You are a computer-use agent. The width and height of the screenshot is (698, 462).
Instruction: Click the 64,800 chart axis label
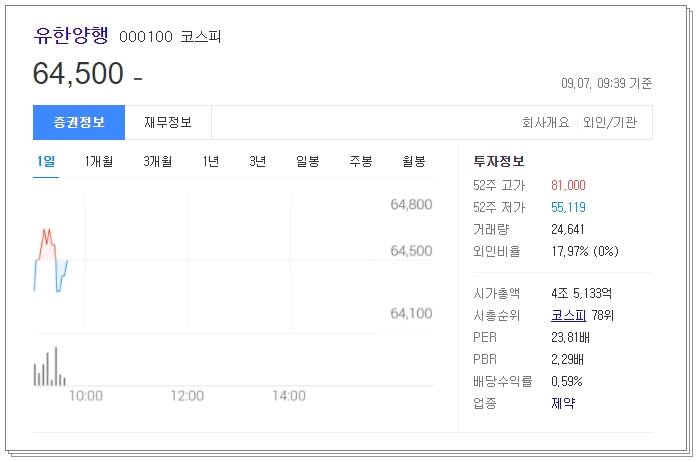coord(411,205)
